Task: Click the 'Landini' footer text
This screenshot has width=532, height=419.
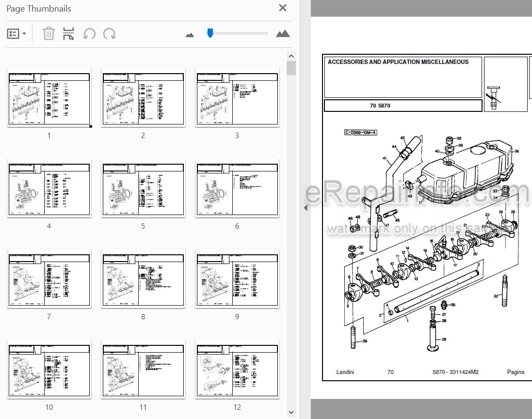Action: [345, 372]
